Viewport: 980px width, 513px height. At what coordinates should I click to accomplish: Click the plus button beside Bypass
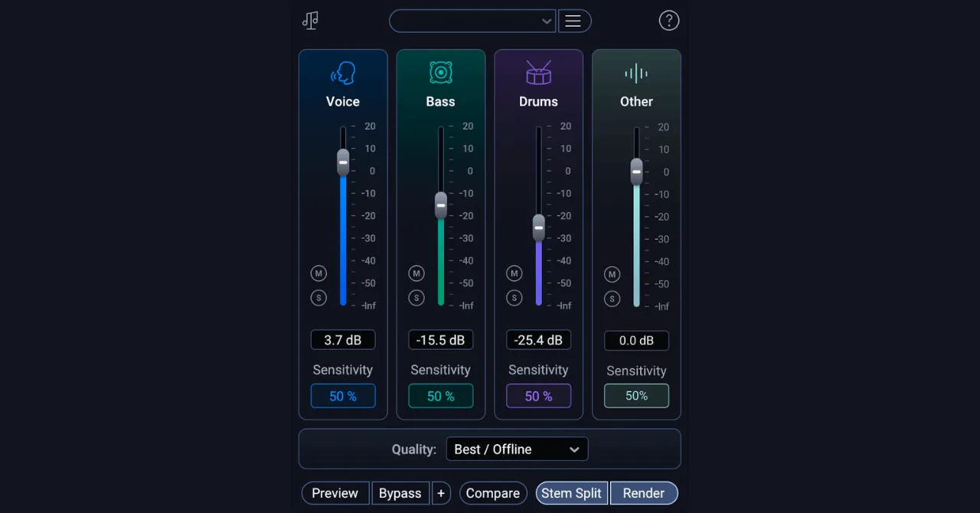tap(441, 493)
